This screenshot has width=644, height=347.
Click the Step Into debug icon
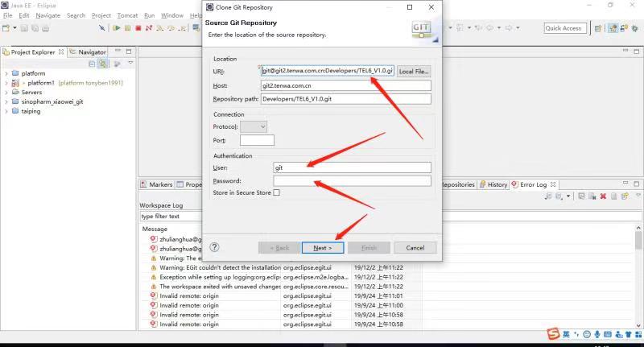tap(159, 28)
